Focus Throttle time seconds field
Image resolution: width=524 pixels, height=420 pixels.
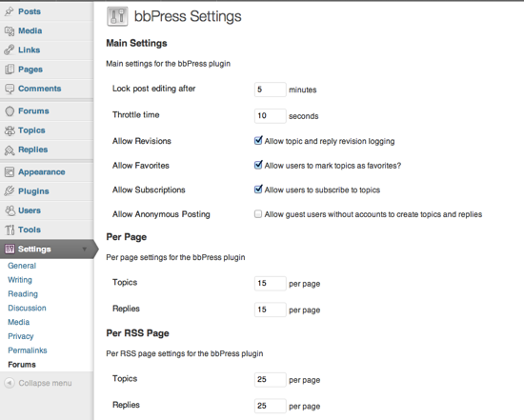[270, 116]
